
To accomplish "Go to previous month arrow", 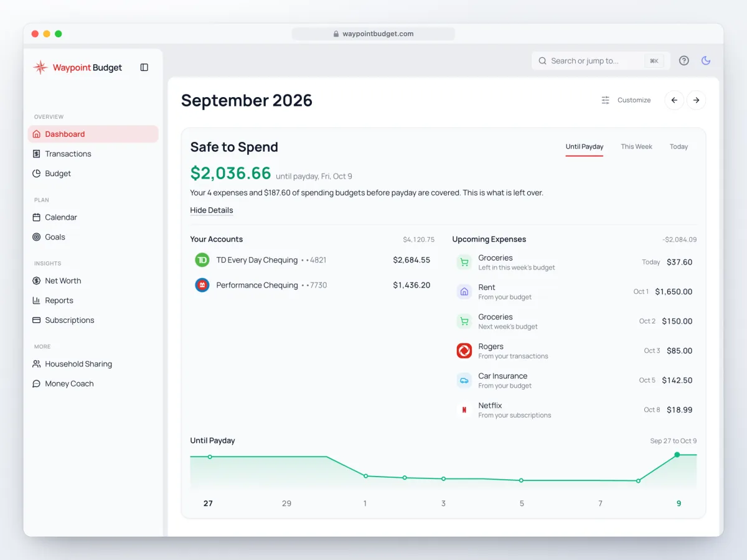I will click(x=674, y=100).
